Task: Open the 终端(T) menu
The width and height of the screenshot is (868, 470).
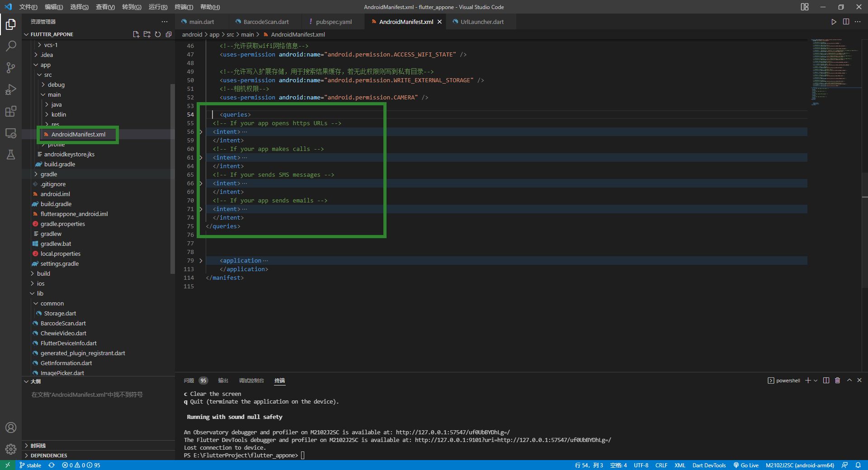Action: pos(184,7)
